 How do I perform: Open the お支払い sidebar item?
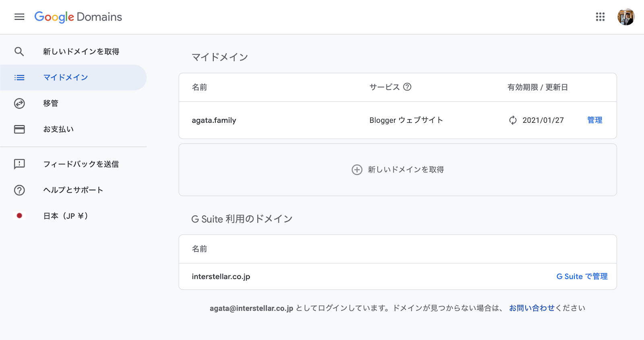(x=58, y=129)
